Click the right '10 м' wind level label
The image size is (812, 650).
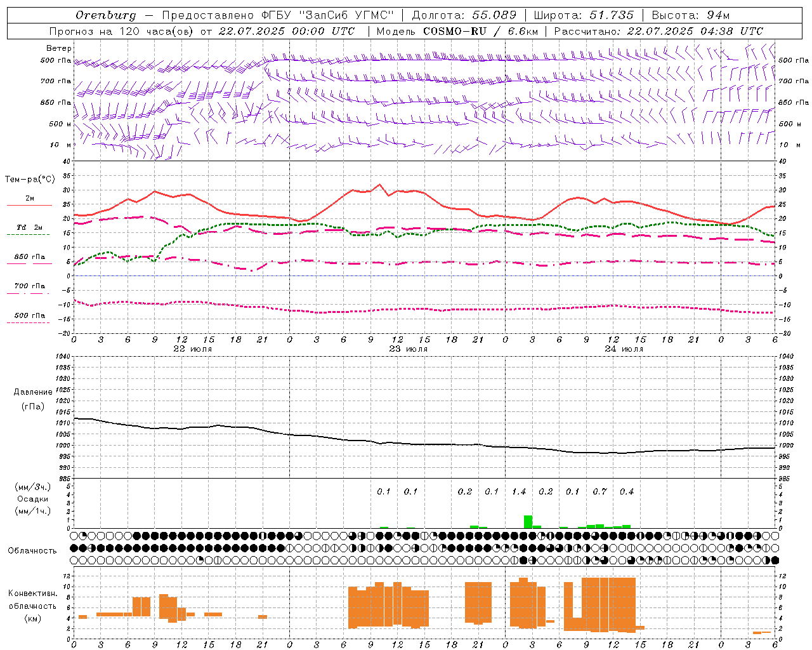click(x=790, y=145)
